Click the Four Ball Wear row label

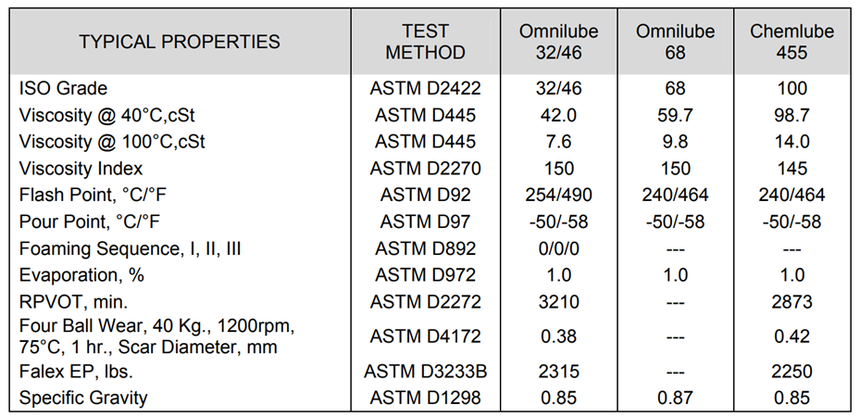pos(157,336)
